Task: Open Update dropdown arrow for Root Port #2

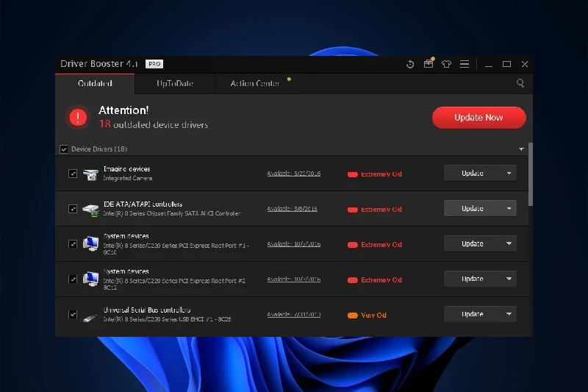Action: (509, 279)
